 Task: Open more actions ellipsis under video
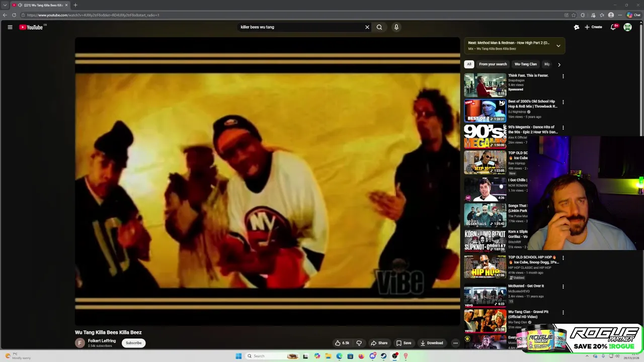tap(455, 343)
